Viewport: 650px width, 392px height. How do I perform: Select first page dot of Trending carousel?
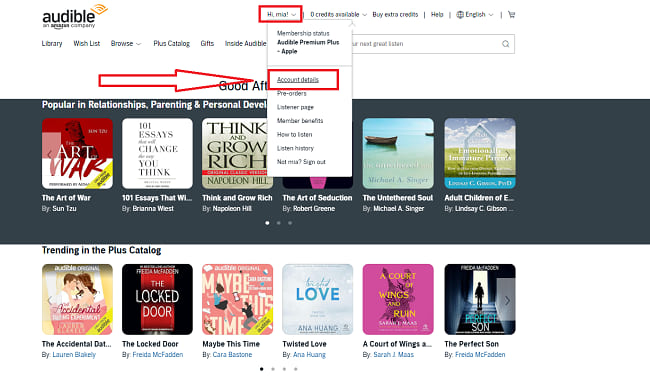[x=261, y=369]
